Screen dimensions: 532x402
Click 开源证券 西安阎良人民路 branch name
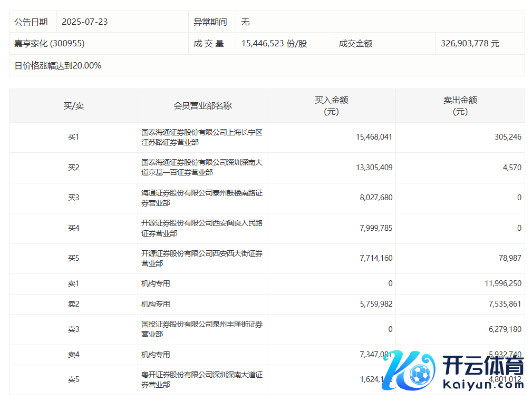[201, 228]
